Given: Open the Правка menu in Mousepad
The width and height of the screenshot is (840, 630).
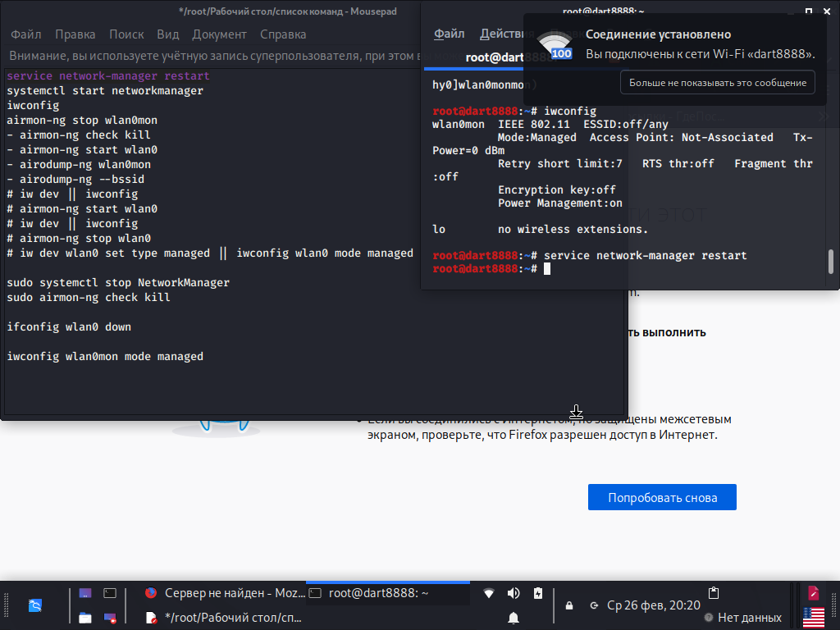Looking at the screenshot, I should click(75, 34).
